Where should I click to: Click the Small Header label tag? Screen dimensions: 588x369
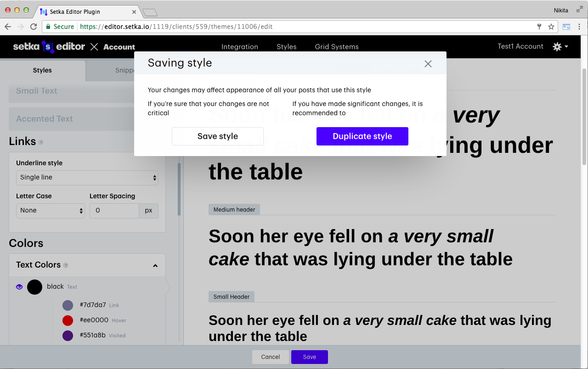pyautogui.click(x=232, y=297)
